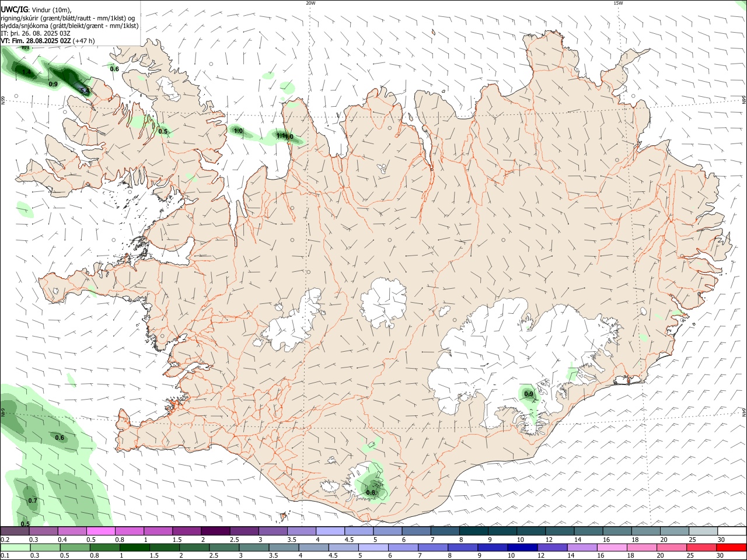Click the label 0.1 under the rain scale
The width and height of the screenshot is (747, 560).
[5, 556]
